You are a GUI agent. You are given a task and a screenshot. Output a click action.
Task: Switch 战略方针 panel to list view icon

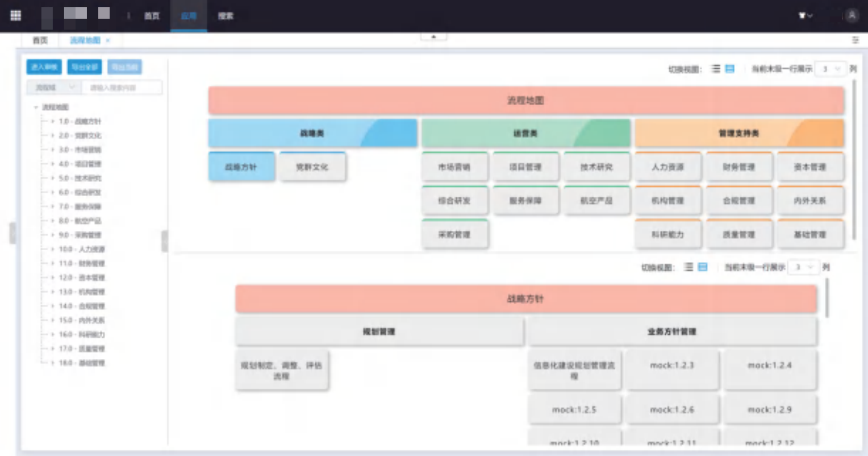tap(688, 267)
